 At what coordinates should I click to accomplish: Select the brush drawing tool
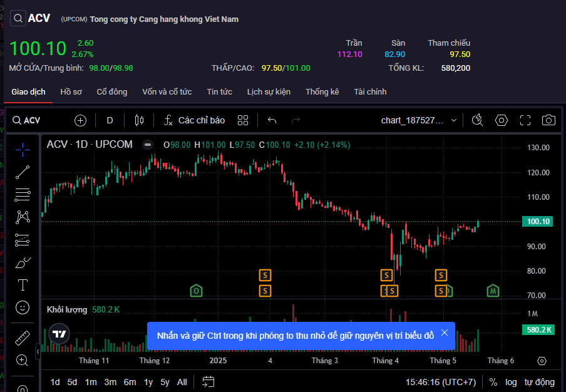pos(23,262)
